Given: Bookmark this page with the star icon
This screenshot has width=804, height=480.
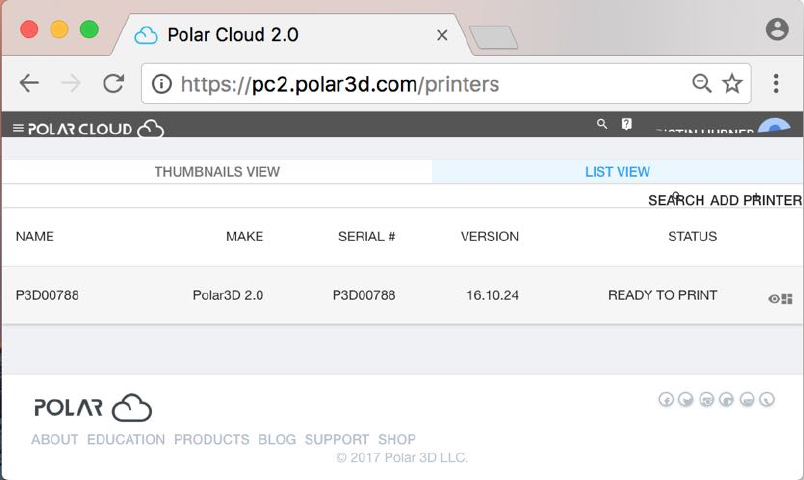Looking at the screenshot, I should 733,84.
